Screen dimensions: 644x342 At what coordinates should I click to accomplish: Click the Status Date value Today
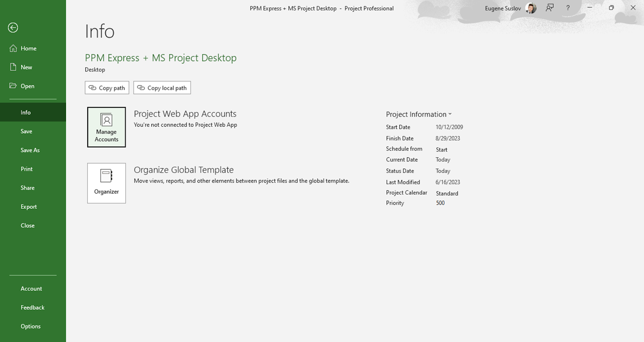[x=443, y=171]
